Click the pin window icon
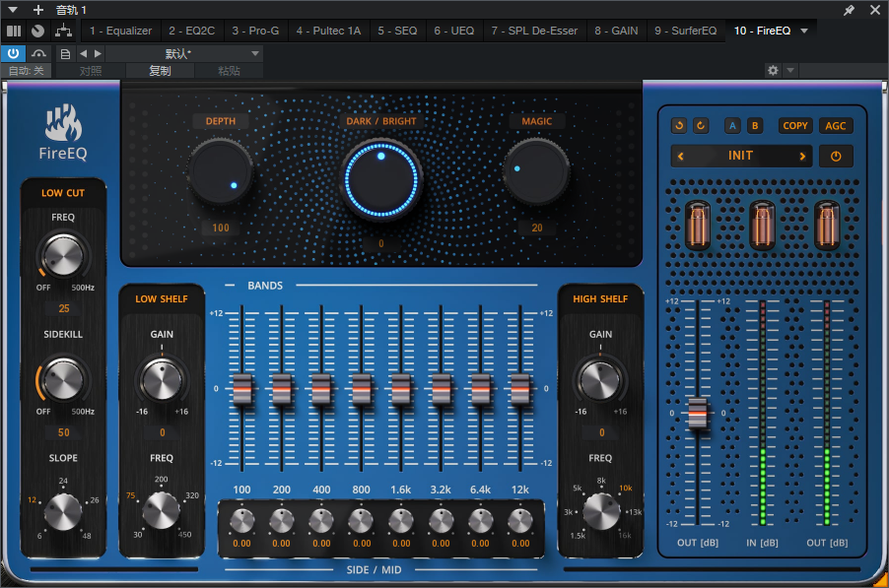Viewport: 889px width, 588px height. click(x=849, y=10)
